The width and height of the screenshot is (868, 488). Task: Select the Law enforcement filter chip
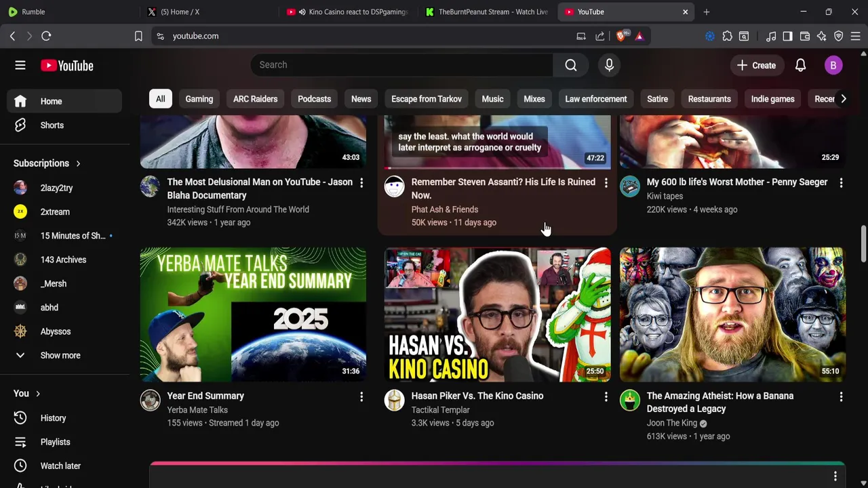tap(596, 99)
